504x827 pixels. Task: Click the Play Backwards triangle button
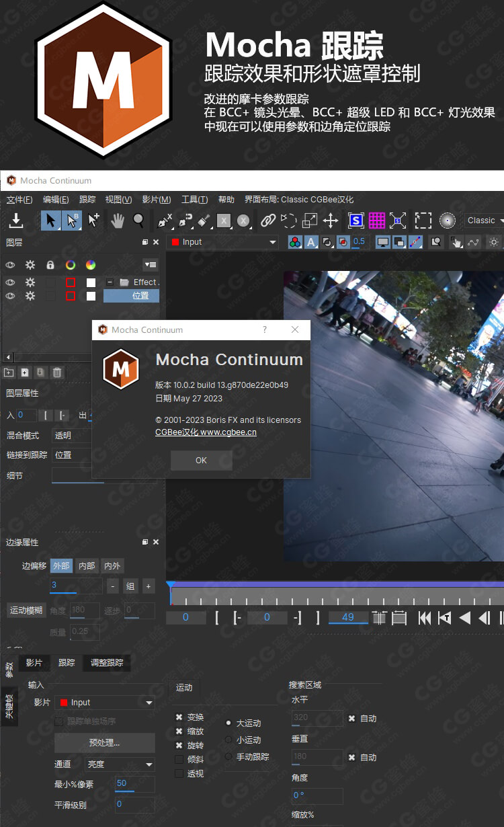(x=464, y=617)
